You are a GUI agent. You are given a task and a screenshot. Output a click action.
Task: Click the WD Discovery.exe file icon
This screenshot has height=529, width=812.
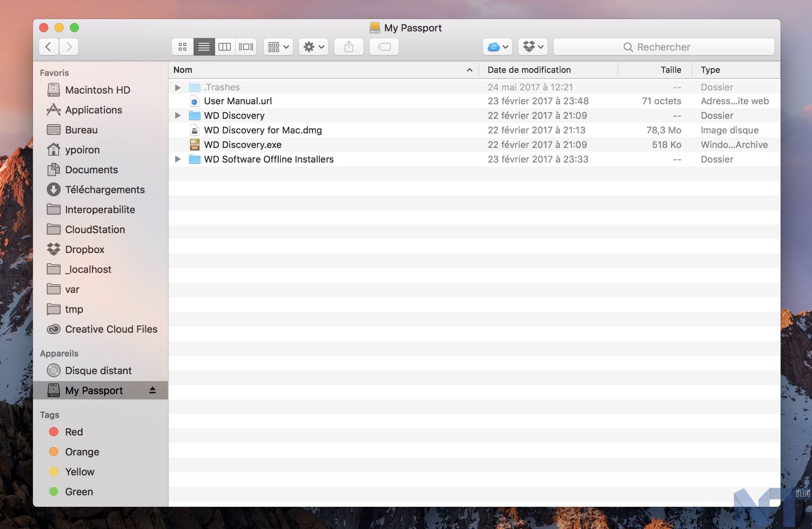195,145
